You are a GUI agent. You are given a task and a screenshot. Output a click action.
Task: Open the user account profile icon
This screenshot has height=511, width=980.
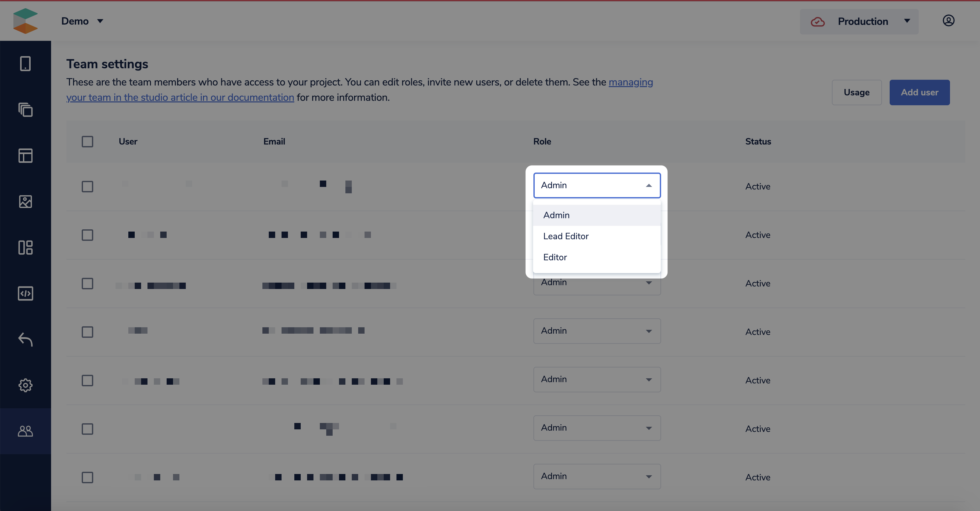[x=948, y=20]
